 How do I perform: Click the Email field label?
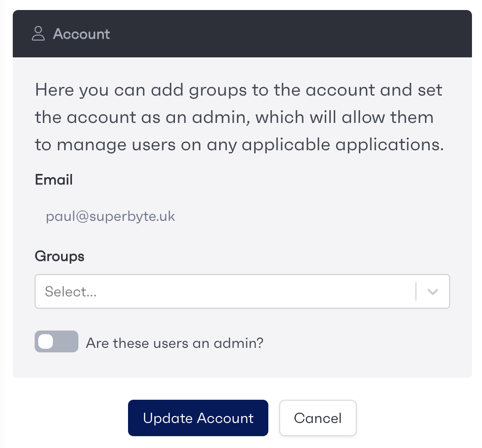tap(54, 179)
